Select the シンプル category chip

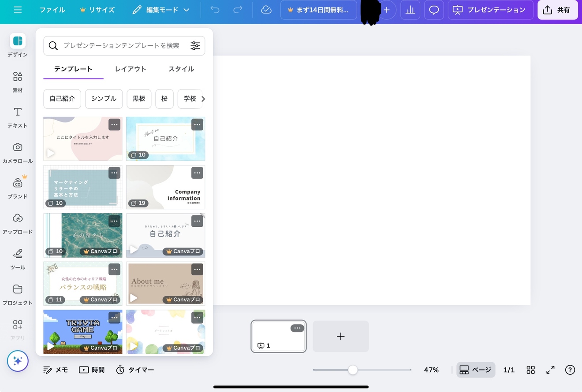(104, 99)
